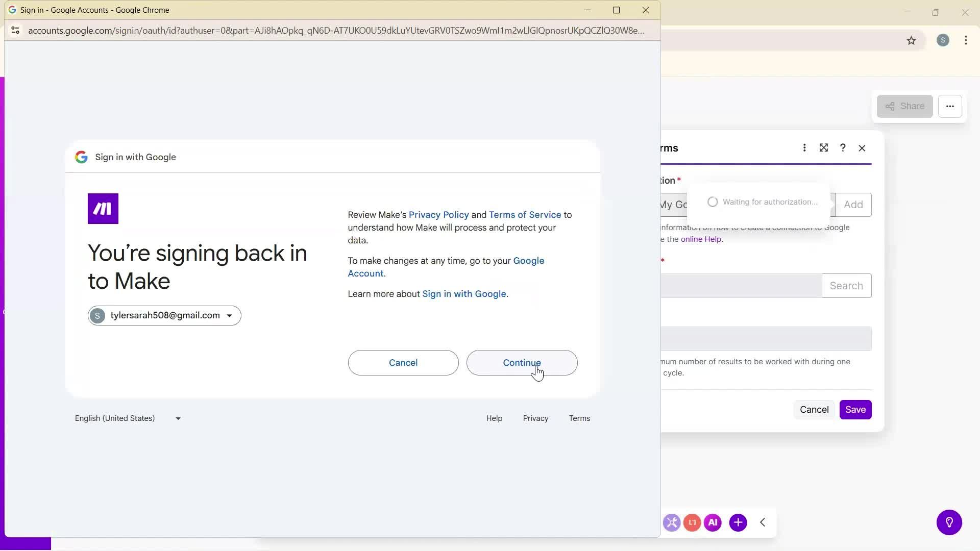Open dialog help via question mark icon
This screenshot has width=980, height=551.
point(843,148)
